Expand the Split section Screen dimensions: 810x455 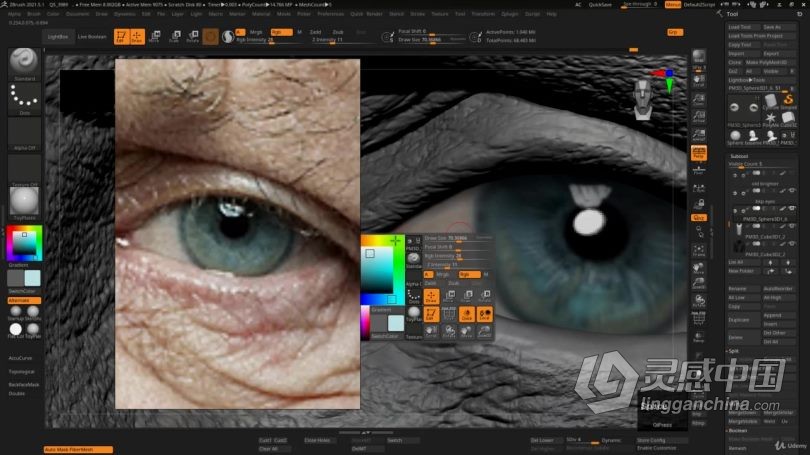734,351
